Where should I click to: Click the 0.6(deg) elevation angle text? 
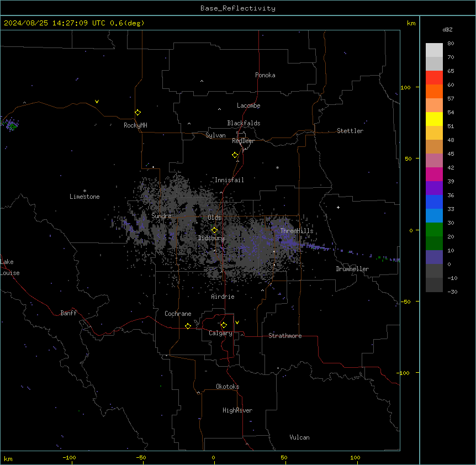(x=127, y=23)
